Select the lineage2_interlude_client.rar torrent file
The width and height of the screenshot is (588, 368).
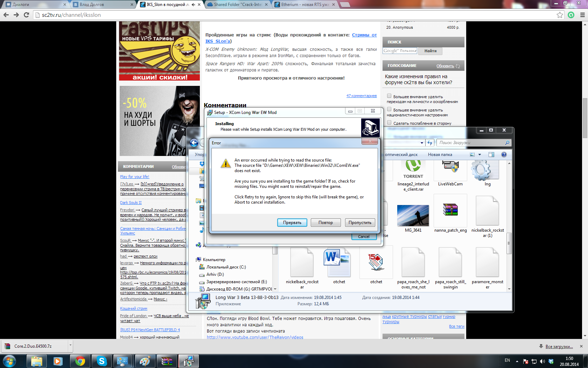[x=413, y=176]
